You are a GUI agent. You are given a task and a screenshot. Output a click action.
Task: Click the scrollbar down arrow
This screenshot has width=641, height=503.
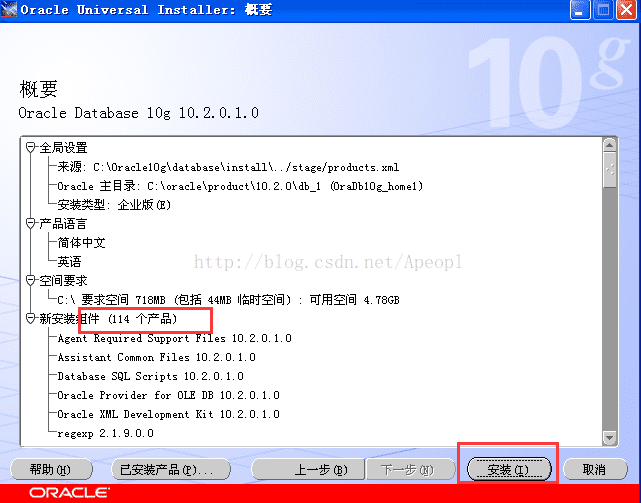[609, 438]
